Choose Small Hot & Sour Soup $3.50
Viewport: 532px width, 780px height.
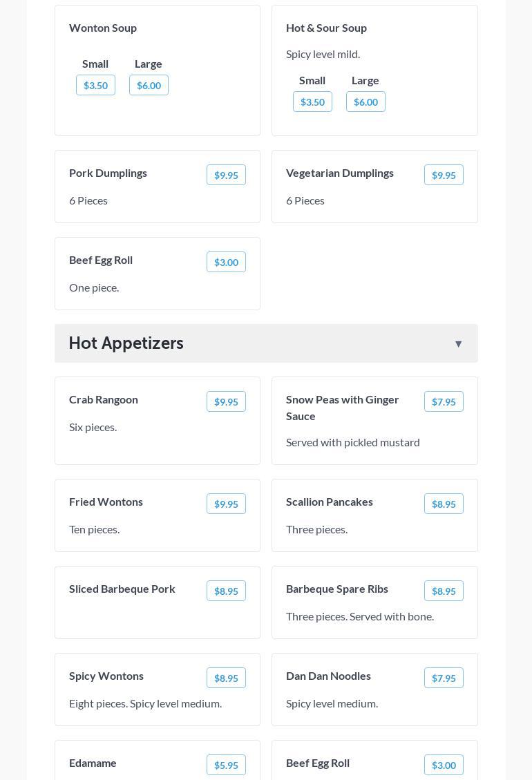[312, 102]
